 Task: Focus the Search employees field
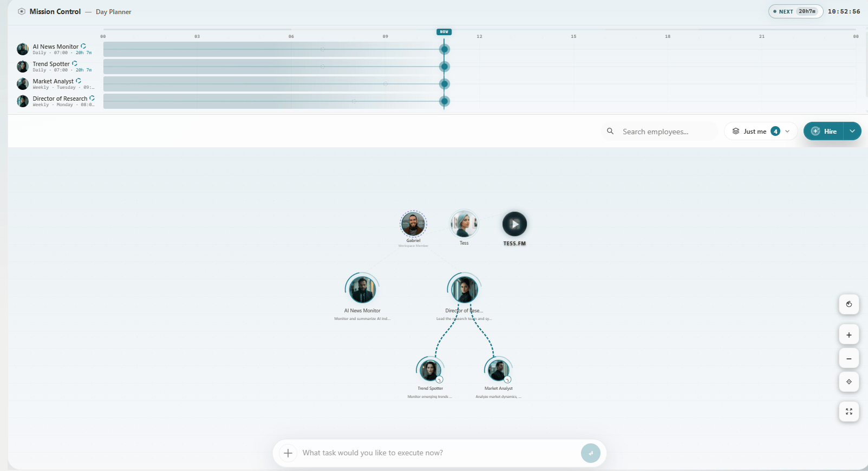click(660, 131)
